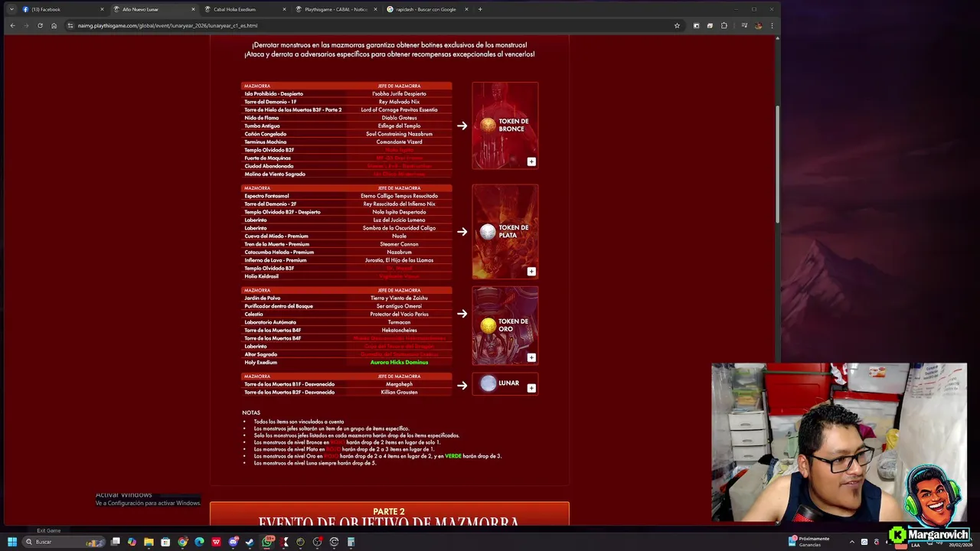980x551 pixels.
Task: Open the Próximamente Ganancias taskbar widget
Action: pos(810,542)
